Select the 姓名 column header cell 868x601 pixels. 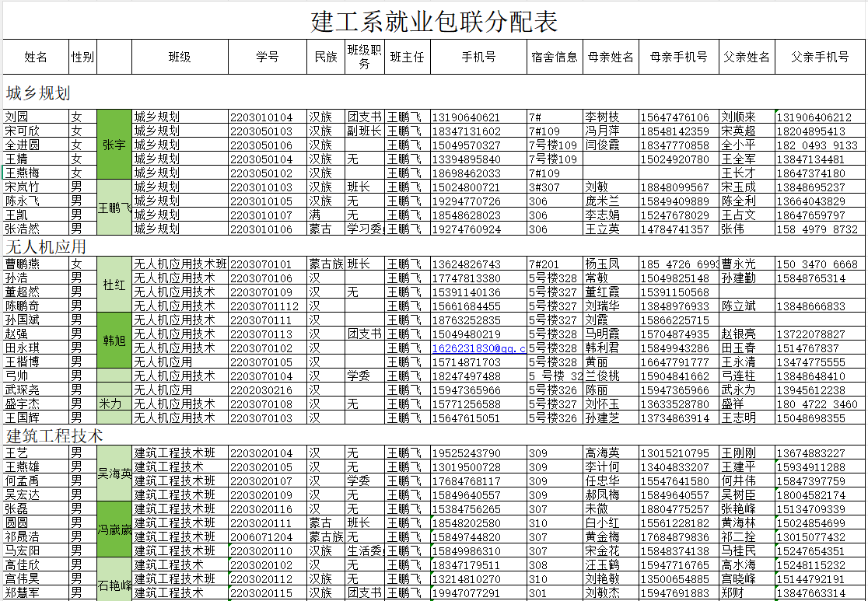[36, 57]
